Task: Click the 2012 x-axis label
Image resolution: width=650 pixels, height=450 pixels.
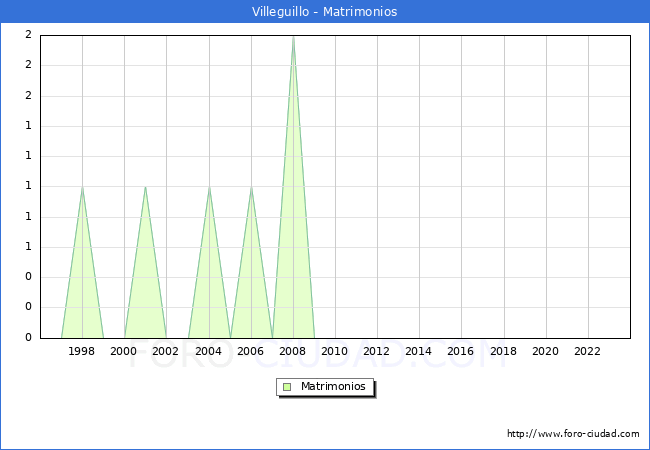Action: click(x=376, y=351)
